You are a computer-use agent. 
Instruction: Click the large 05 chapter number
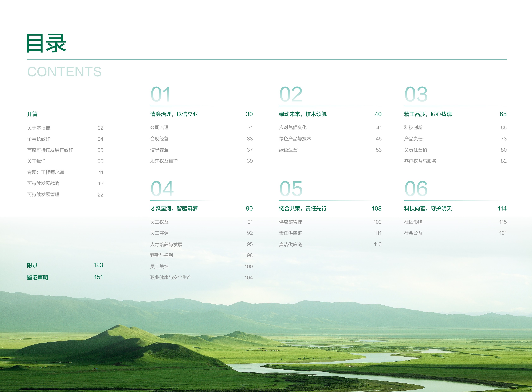[x=291, y=189]
